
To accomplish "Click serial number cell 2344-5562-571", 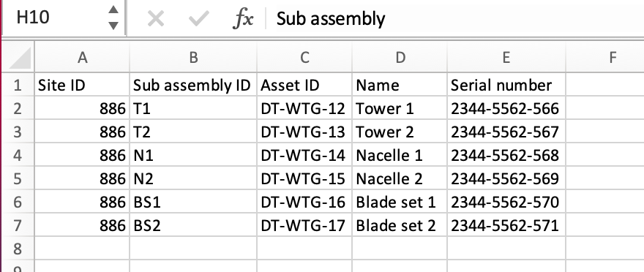I will pos(506,226).
